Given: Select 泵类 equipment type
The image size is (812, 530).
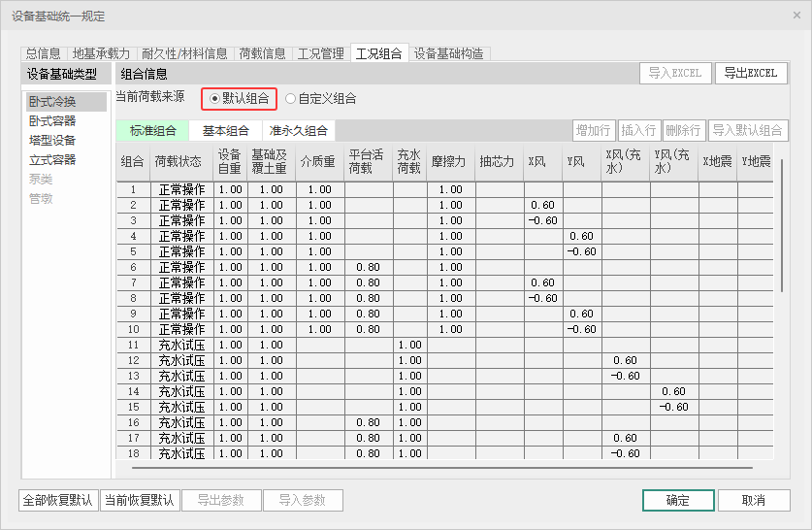Looking at the screenshot, I should (66, 180).
